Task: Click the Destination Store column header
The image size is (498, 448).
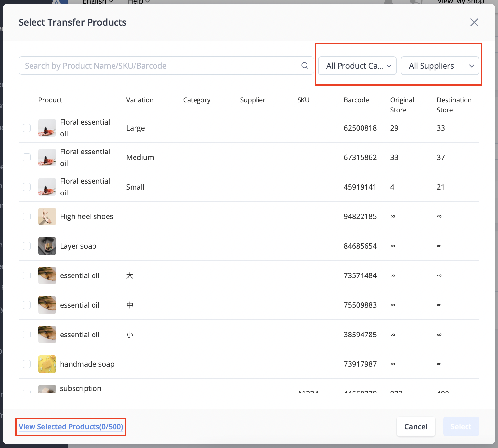Action: coord(454,105)
